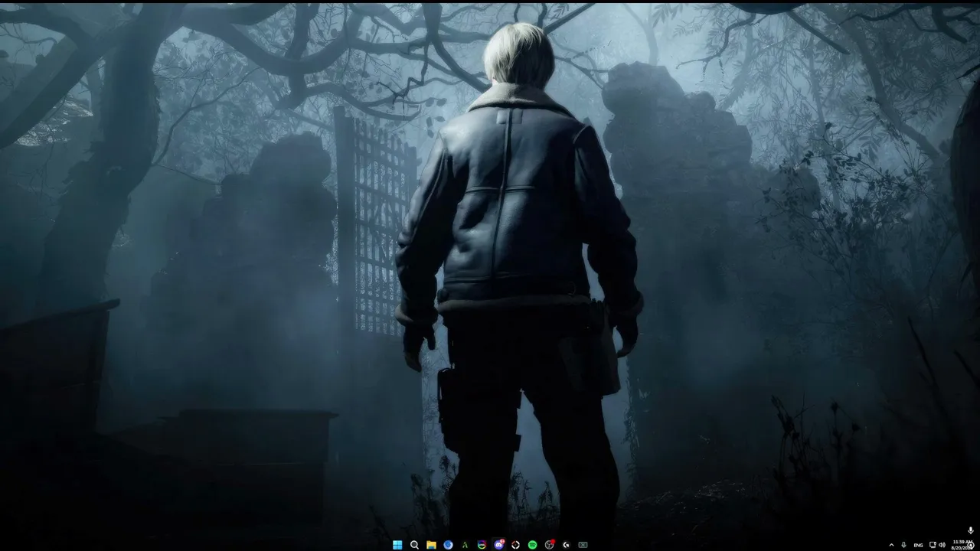Open the clock and calendar flyout
Image resolution: width=980 pixels, height=551 pixels.
click(x=962, y=544)
